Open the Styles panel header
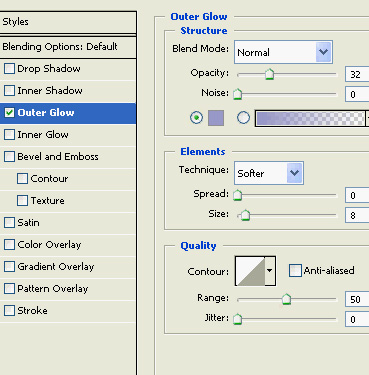Viewport: 369px width, 375px height. pos(68,22)
